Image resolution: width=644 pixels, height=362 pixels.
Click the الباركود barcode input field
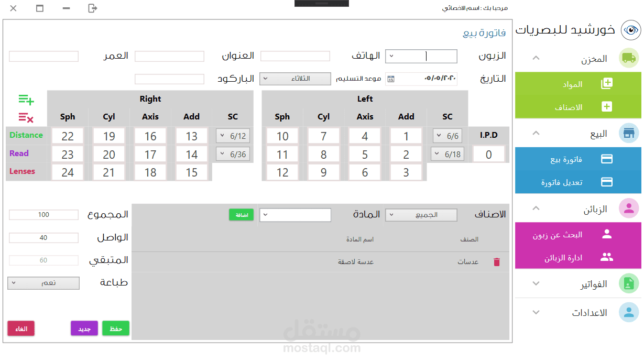[x=169, y=79]
